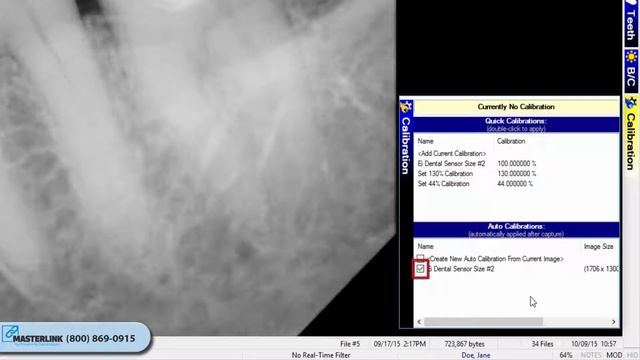Click File #5 in status bar
Image resolution: width=640 pixels, height=360 pixels.
click(350, 344)
